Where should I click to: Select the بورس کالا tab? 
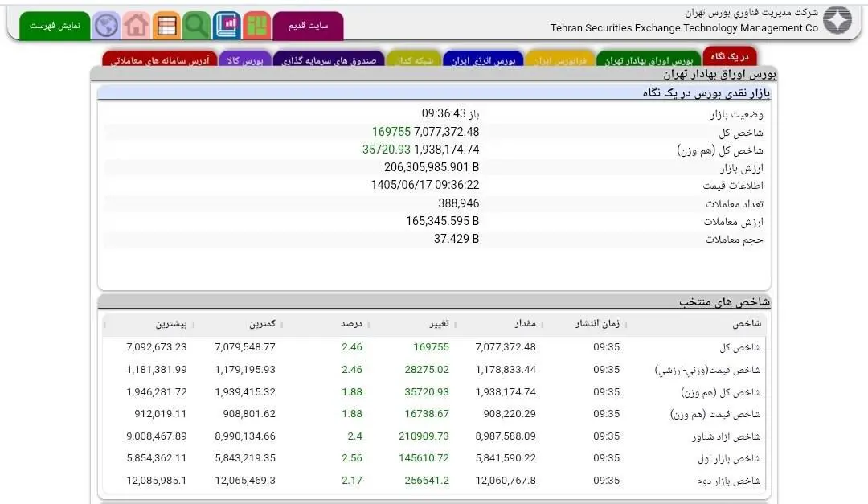point(244,59)
